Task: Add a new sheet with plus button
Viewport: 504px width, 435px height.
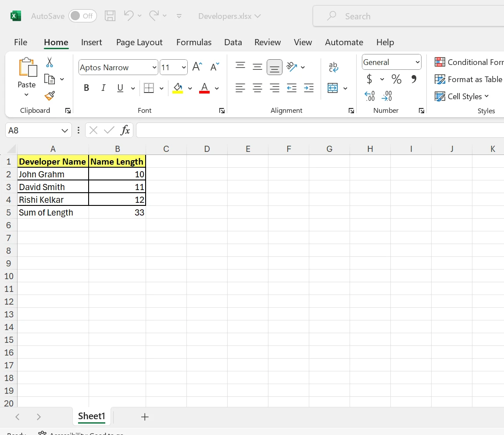Action: coord(145,417)
